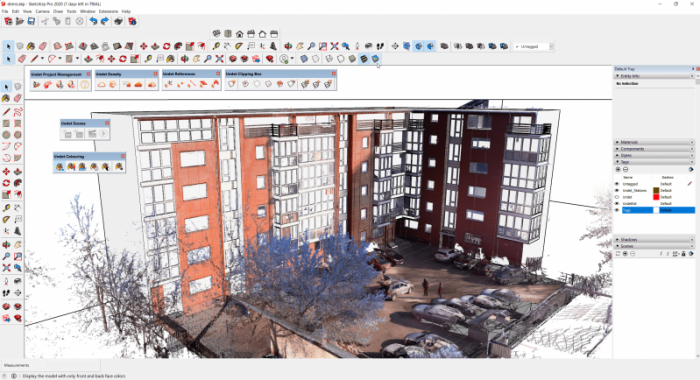
Task: Click the first Undet Density cloud icon
Action: pos(101,84)
